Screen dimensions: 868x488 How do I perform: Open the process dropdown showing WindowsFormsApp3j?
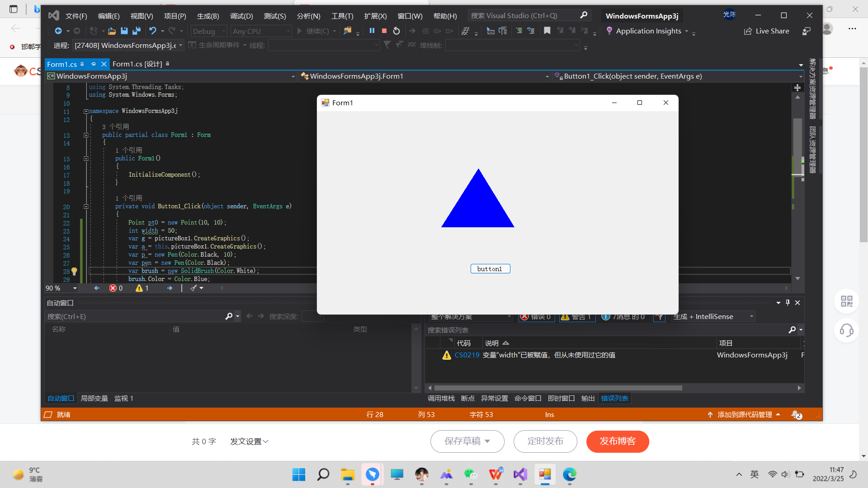(128, 45)
